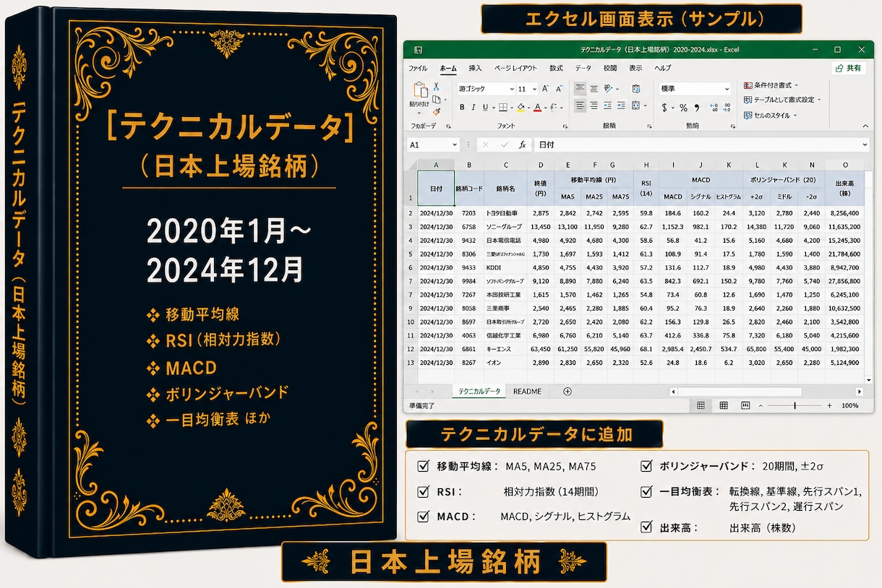Switch to Page Layout view icon
This screenshot has width=882, height=588.
724,406
